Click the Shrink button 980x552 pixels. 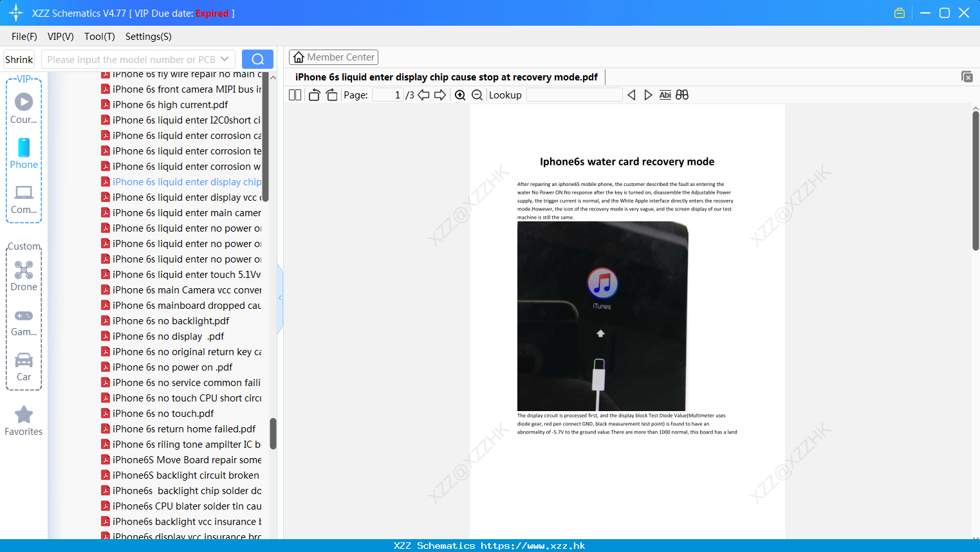[19, 59]
